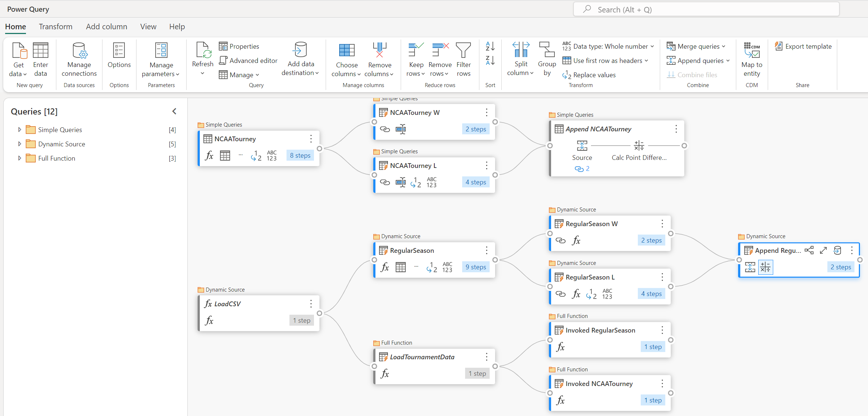The width and height of the screenshot is (868, 416).
Task: Select Invoked NCAATourney node title
Action: point(599,383)
